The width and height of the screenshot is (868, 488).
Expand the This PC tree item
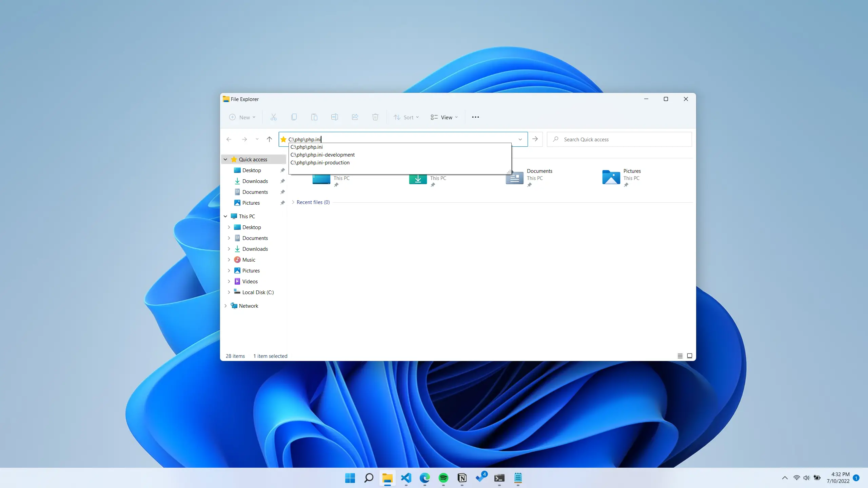point(225,216)
